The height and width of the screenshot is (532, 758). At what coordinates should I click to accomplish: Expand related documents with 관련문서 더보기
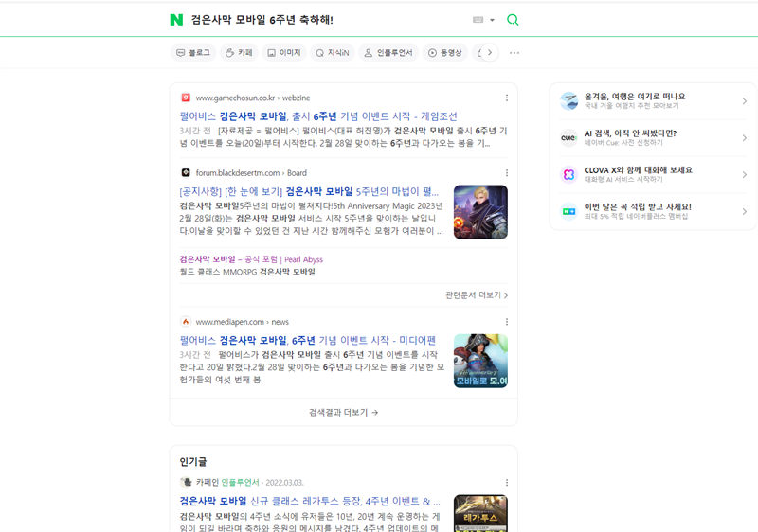477,295
